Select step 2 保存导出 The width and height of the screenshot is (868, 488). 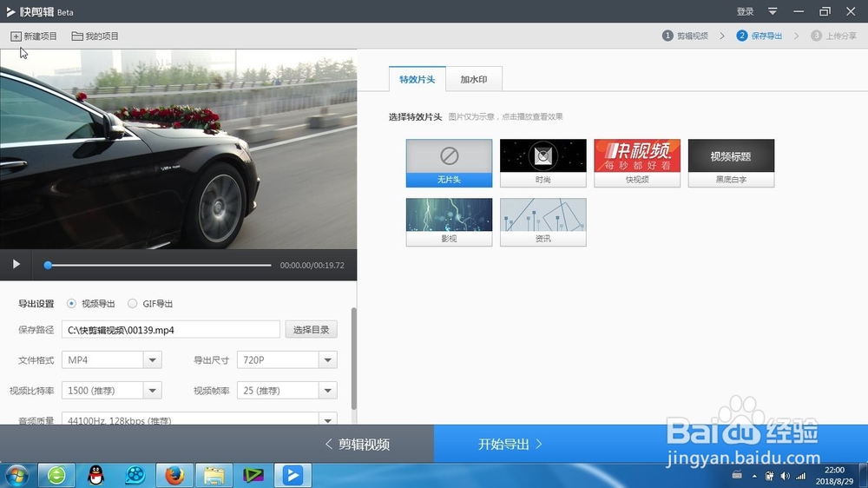(759, 36)
